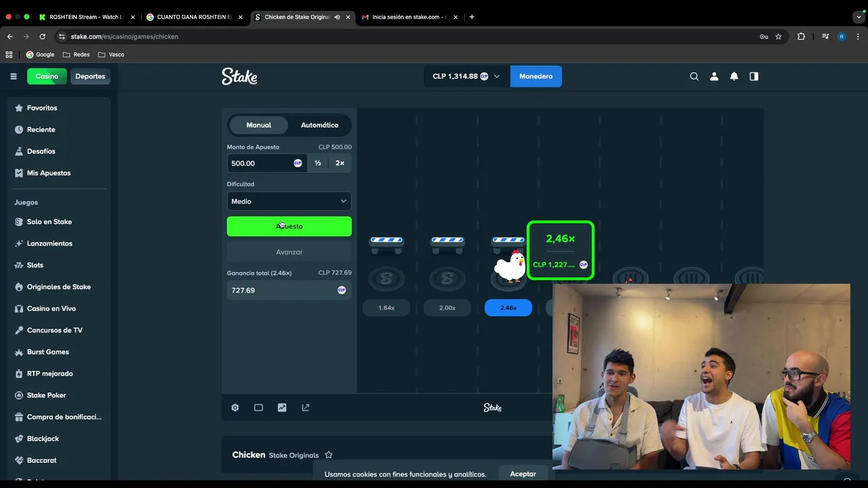Open the user profile icon
The image size is (868, 488).
(x=714, y=77)
